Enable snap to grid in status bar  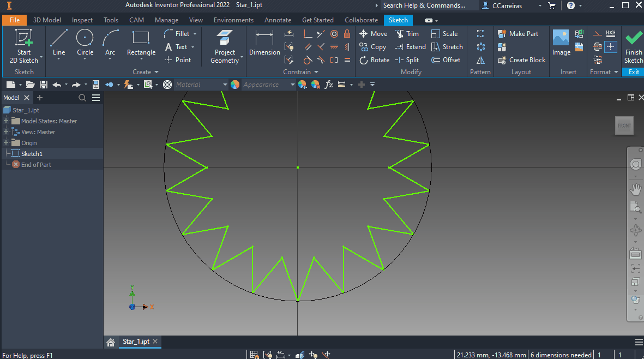pyautogui.click(x=254, y=354)
